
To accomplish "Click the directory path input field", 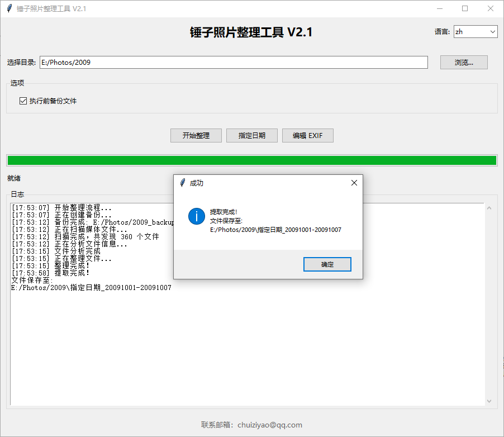I will [x=234, y=63].
